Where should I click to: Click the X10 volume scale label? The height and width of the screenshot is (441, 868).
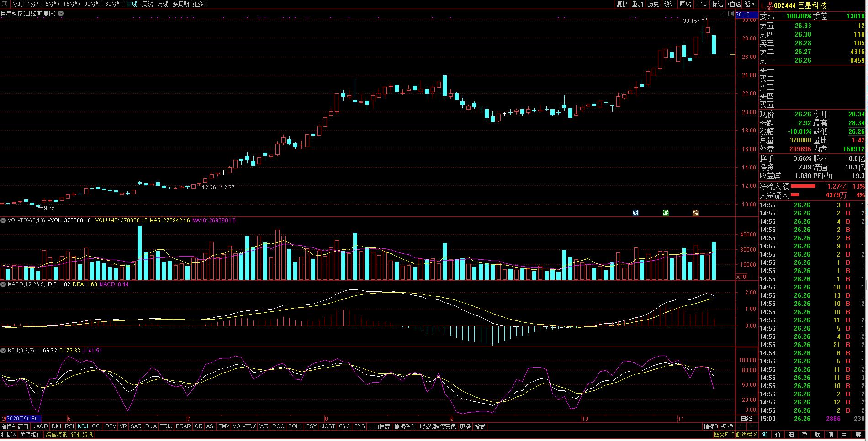[741, 277]
